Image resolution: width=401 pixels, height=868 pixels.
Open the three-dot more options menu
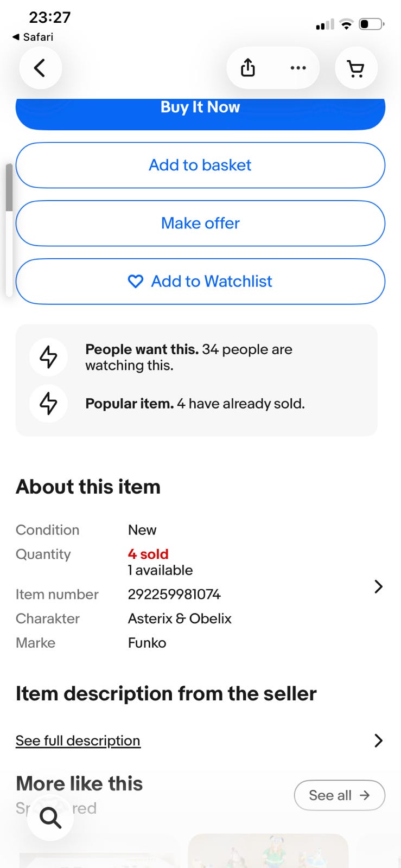coord(298,68)
